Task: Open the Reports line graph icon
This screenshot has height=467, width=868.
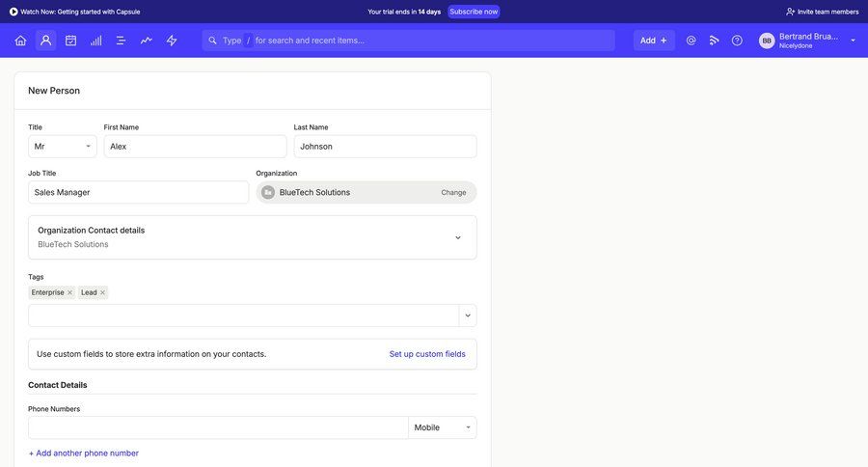Action: point(147,41)
